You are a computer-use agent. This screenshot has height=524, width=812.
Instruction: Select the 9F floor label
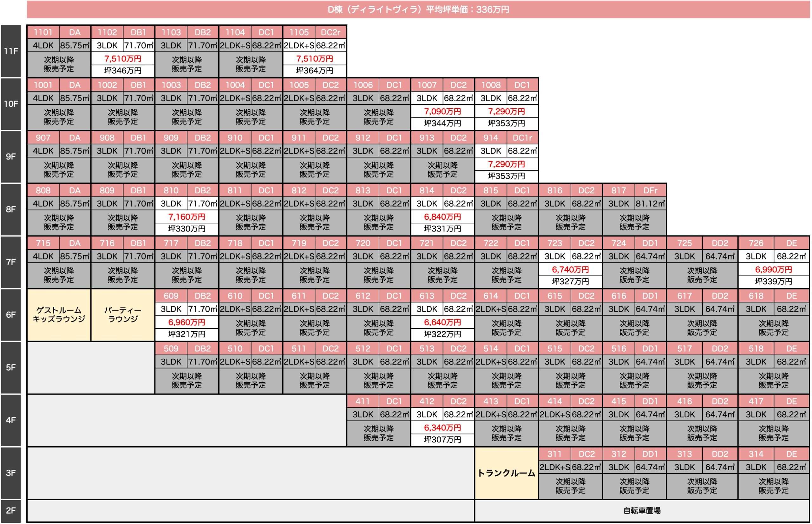pyautogui.click(x=11, y=157)
